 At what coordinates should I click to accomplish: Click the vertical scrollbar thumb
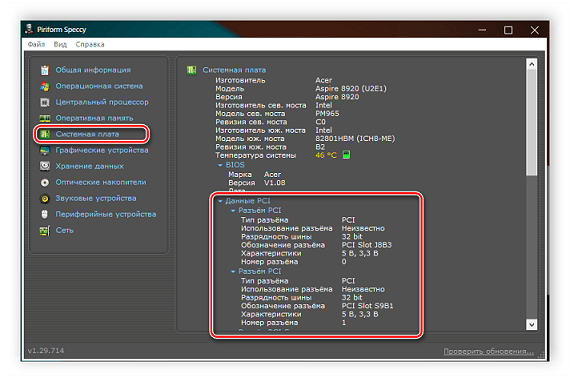coord(531,123)
